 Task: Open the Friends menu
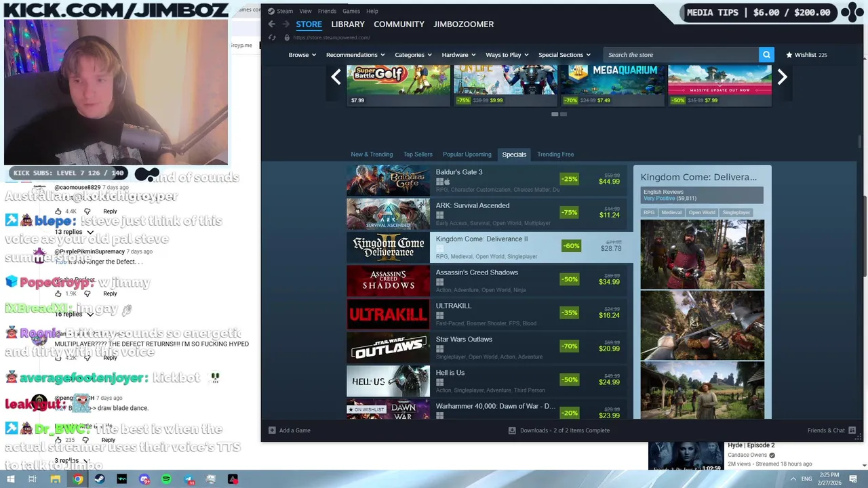click(327, 11)
